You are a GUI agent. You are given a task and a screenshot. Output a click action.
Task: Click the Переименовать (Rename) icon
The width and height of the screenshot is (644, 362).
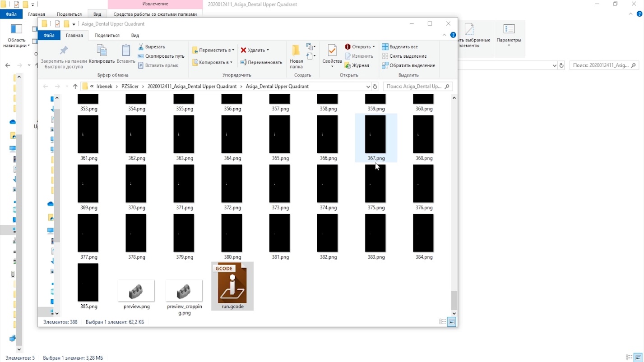click(243, 63)
